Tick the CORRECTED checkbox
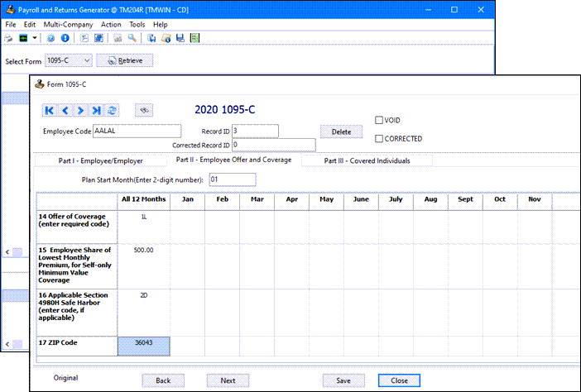 point(379,138)
